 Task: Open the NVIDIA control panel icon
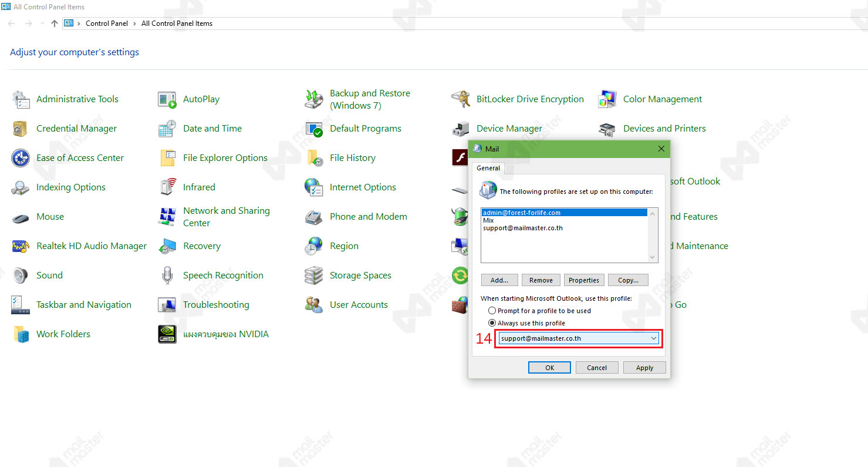[x=167, y=334]
